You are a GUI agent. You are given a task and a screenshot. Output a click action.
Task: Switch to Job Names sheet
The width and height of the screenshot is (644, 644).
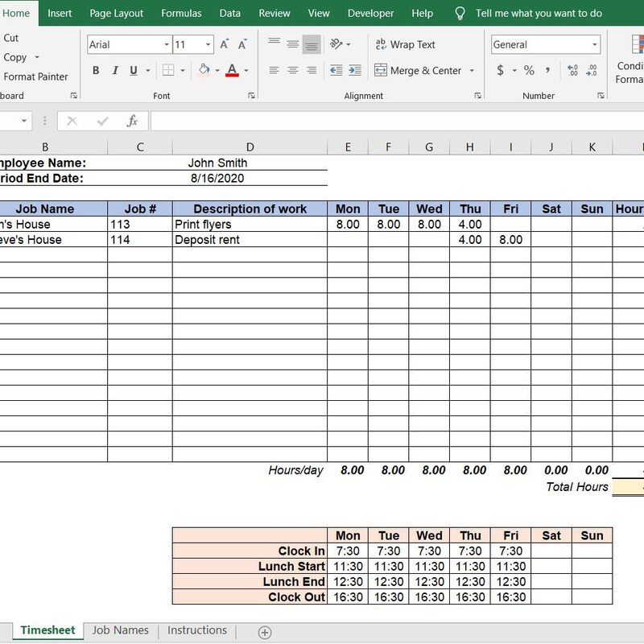(x=120, y=630)
